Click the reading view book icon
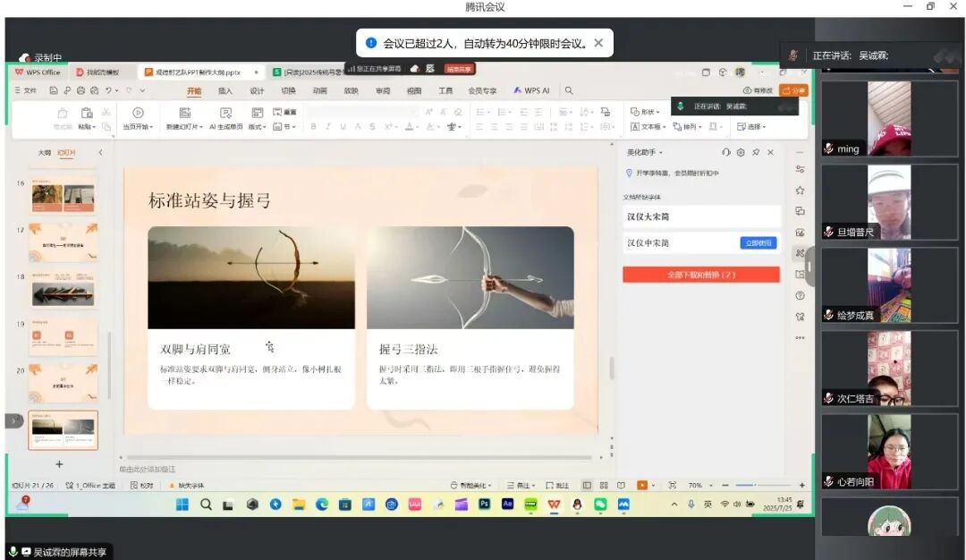Screen dimensions: 966x560 point(621,486)
